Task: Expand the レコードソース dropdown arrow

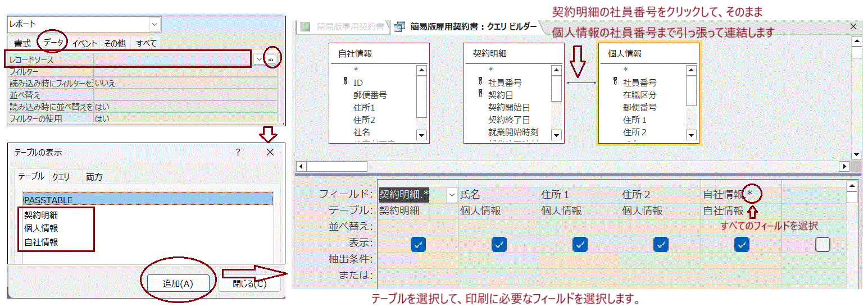Action: pyautogui.click(x=258, y=59)
